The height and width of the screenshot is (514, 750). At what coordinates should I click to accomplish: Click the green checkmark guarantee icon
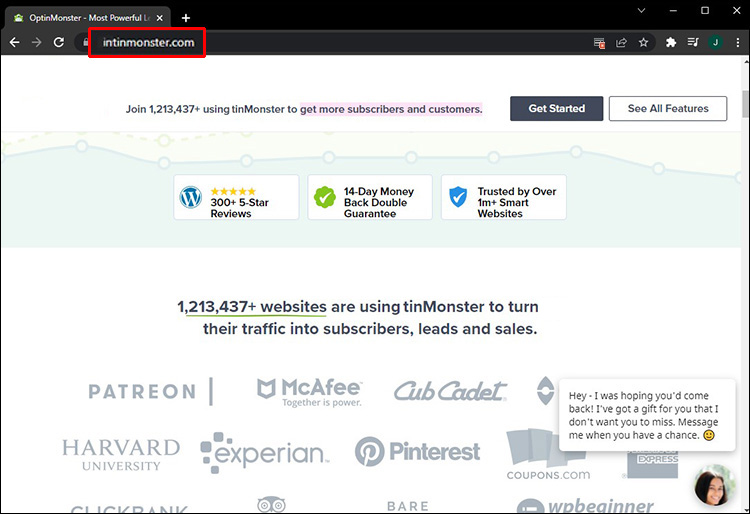325,197
